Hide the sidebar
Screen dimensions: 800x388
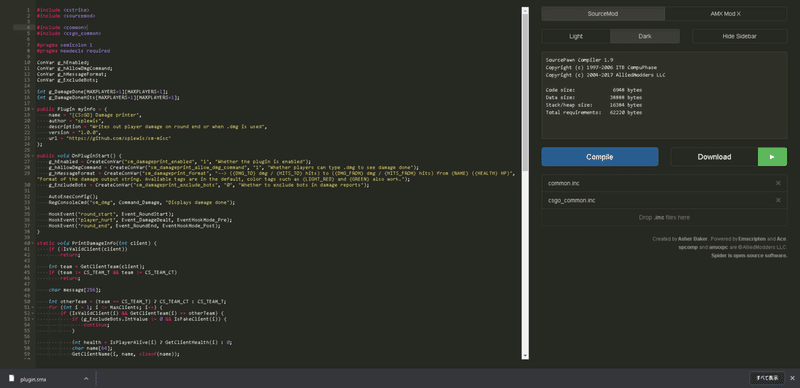tap(739, 36)
